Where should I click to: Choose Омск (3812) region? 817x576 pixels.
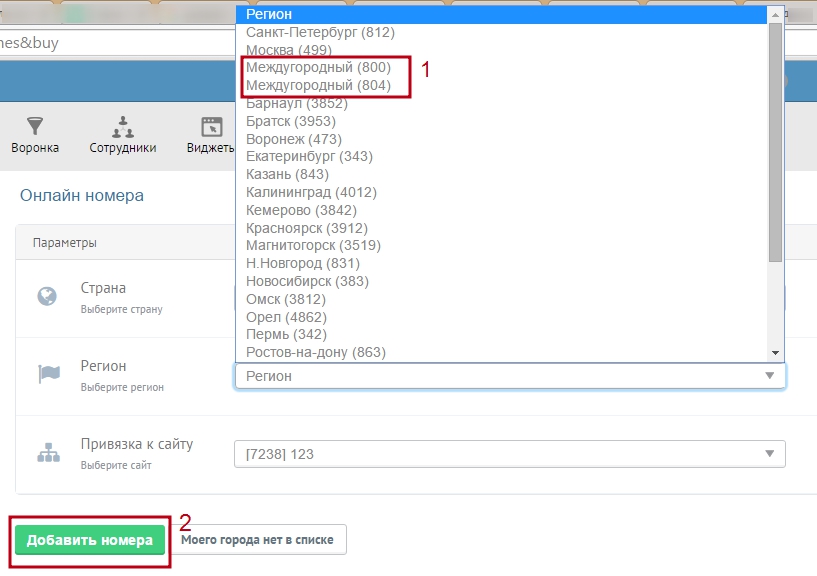click(502, 299)
